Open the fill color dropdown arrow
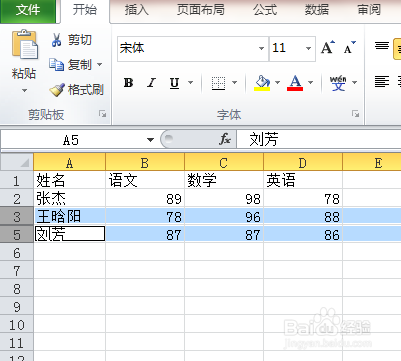Screen dimensions: 401x361 point(277,82)
